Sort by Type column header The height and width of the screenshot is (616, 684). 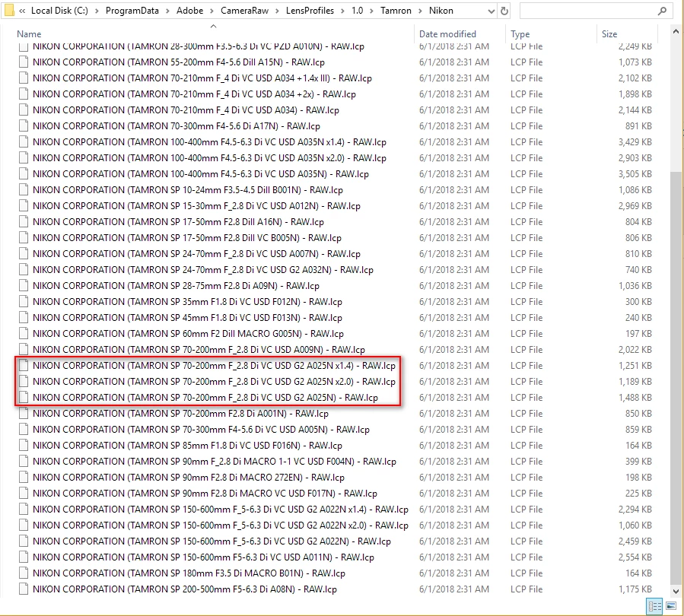coord(520,34)
